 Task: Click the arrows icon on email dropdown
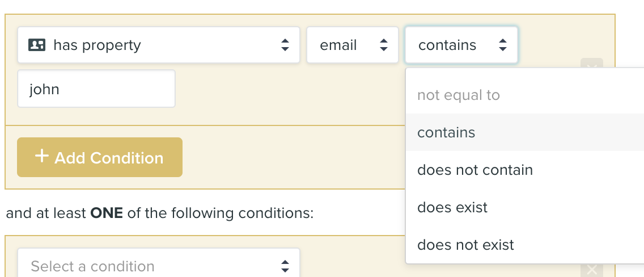coord(384,45)
